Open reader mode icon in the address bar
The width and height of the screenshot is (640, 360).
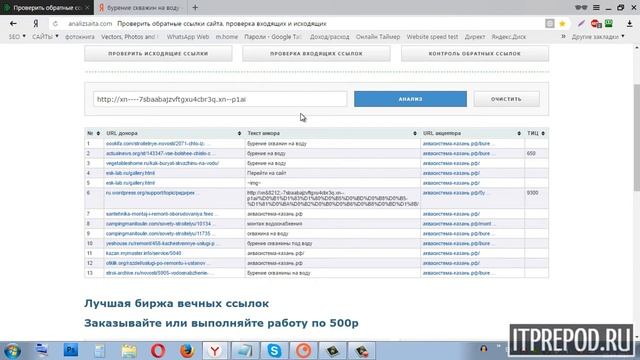[x=550, y=24]
